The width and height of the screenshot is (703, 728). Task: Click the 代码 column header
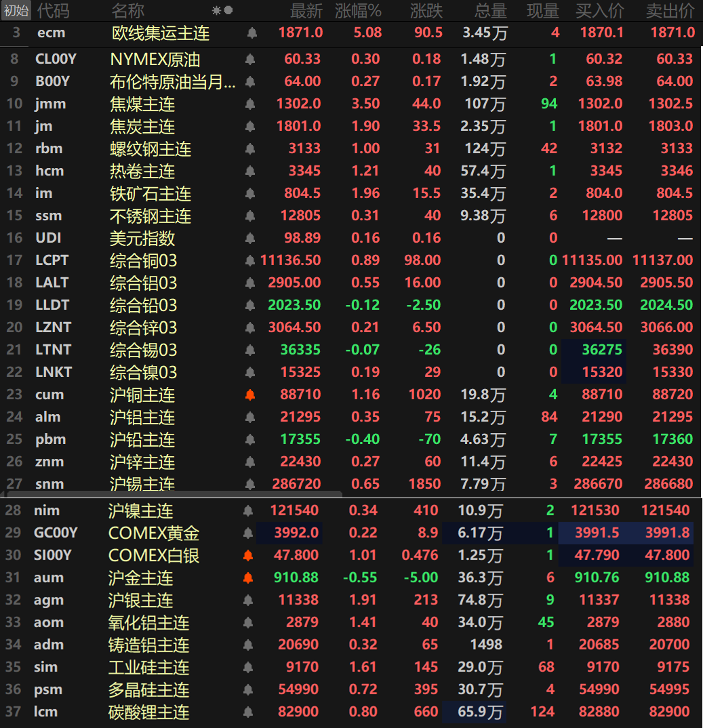click(53, 10)
